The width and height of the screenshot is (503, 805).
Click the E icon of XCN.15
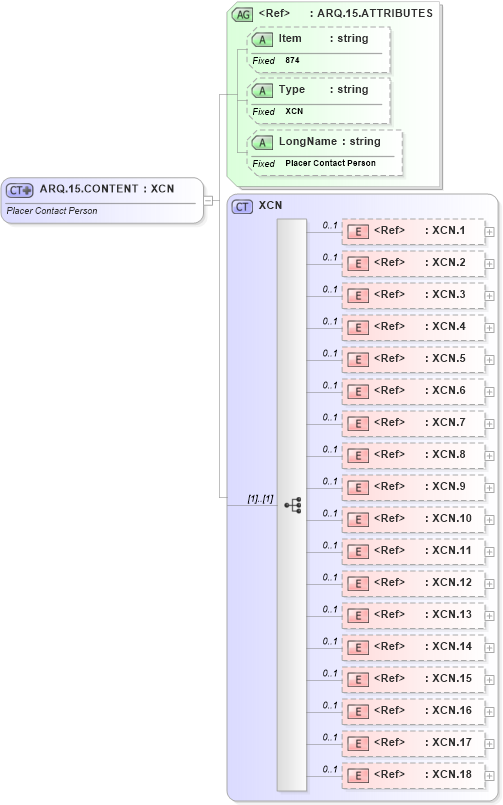coord(358,680)
